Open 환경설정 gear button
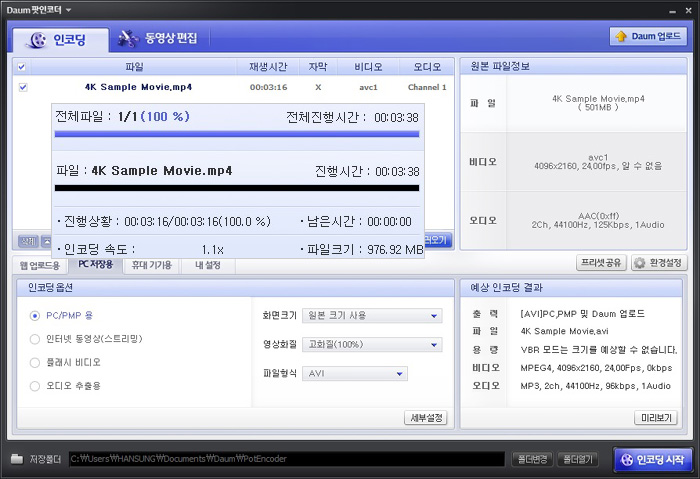This screenshot has width=700, height=479. (x=659, y=263)
